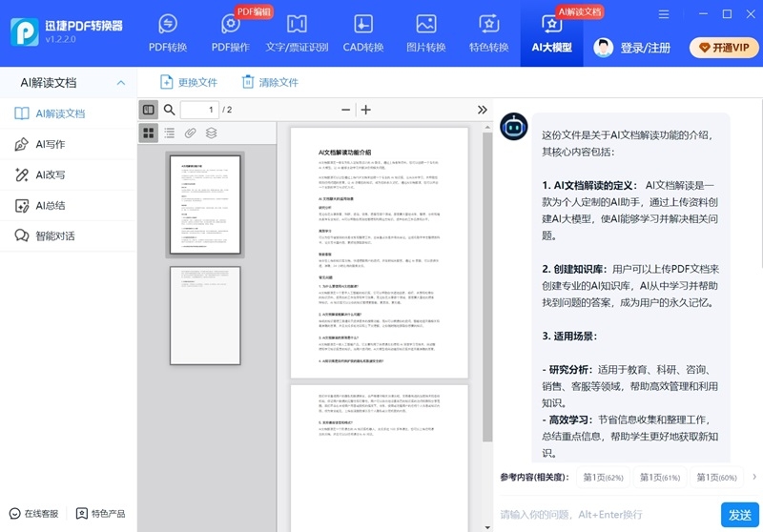Select page 2 thumbnail
Image resolution: width=763 pixels, height=532 pixels.
205,316
